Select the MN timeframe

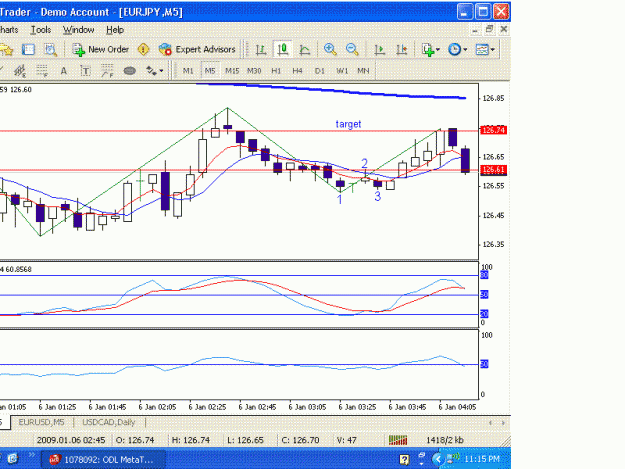coord(363,71)
